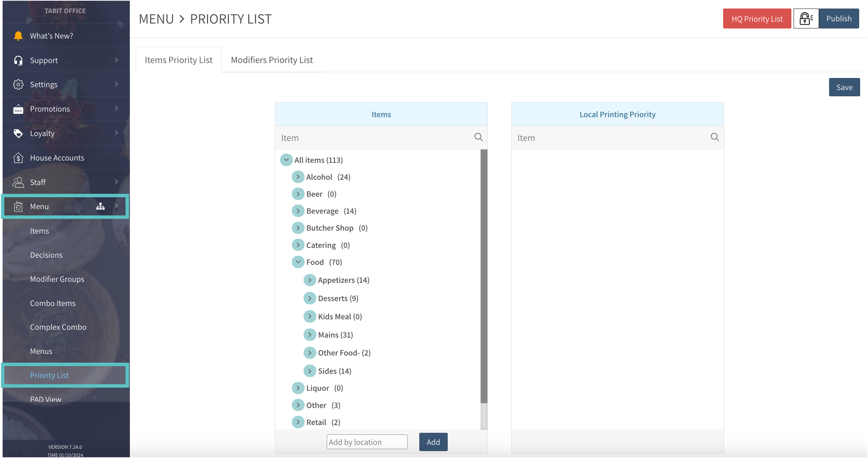Expand the Promotions submenu chevron
868x458 pixels.
click(117, 108)
